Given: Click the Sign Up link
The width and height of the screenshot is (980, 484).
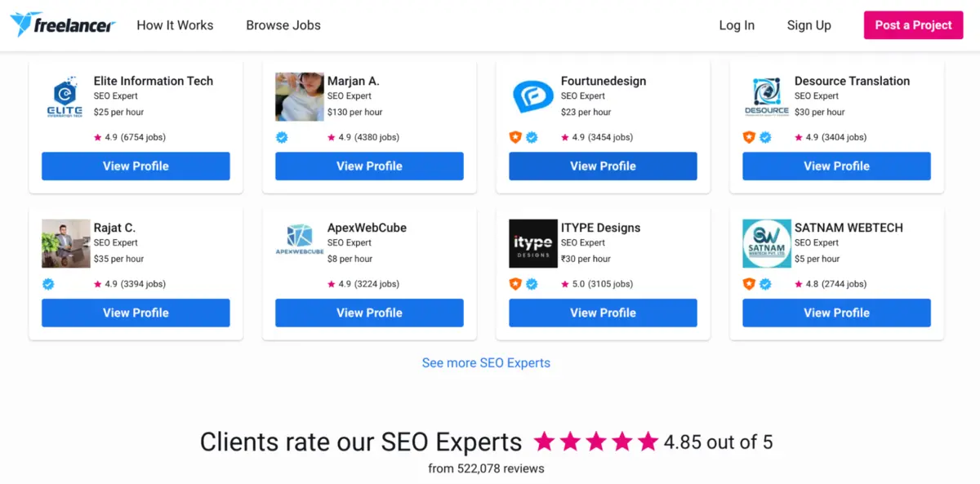Looking at the screenshot, I should coord(808,25).
